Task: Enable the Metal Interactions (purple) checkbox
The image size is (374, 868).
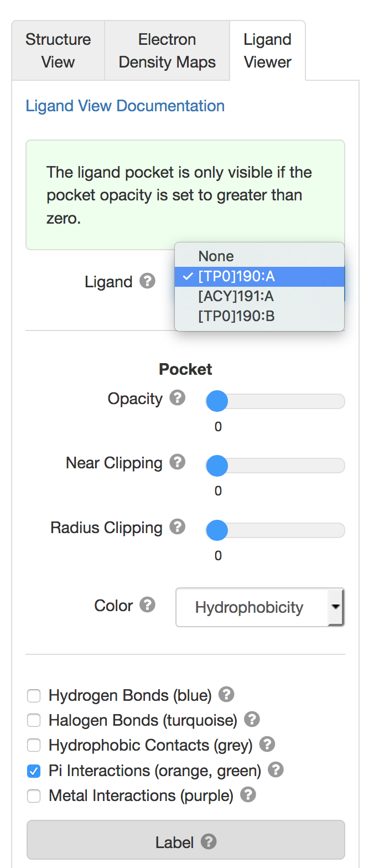Action: (34, 796)
